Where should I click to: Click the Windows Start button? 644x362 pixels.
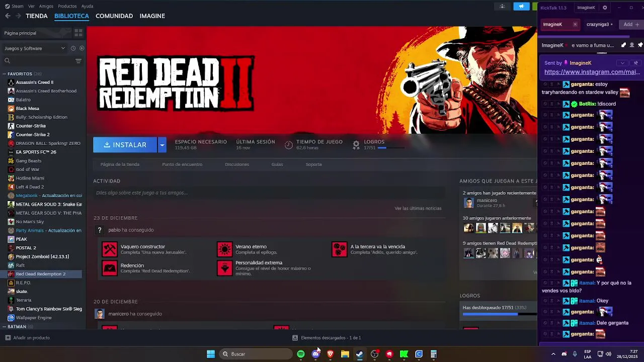[x=211, y=354]
